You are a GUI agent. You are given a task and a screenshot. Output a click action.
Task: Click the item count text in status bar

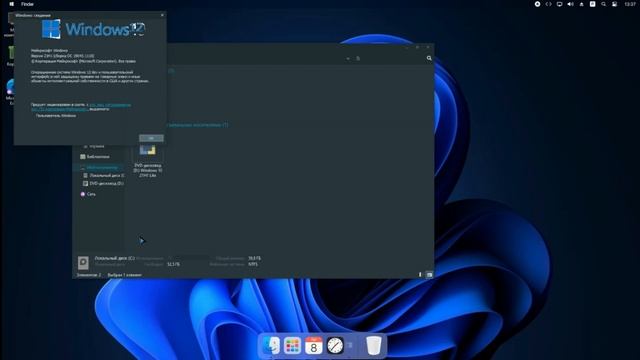(89, 275)
